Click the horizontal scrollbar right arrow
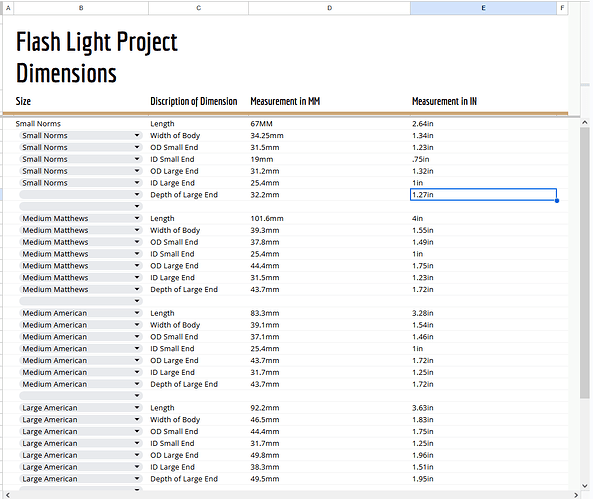593x499 pixels. point(576,495)
